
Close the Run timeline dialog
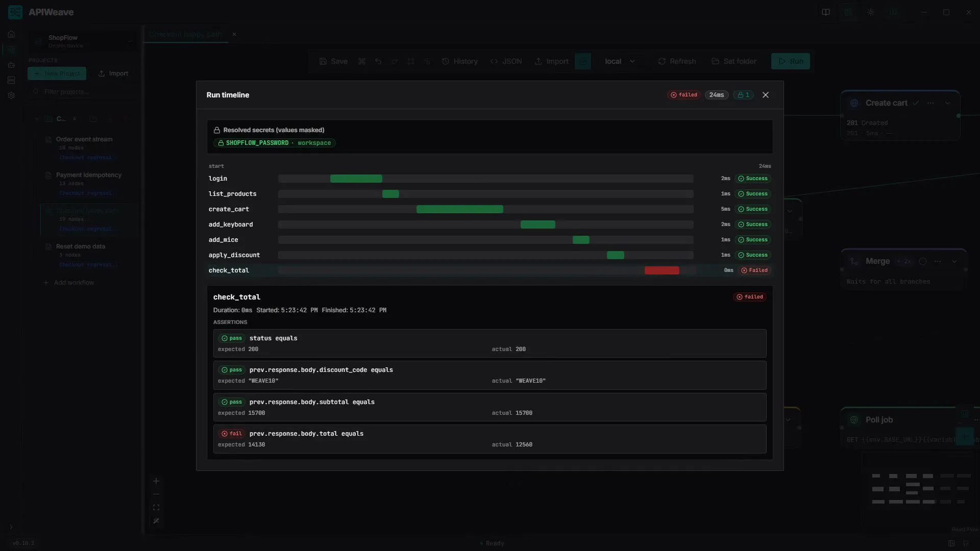pyautogui.click(x=765, y=95)
